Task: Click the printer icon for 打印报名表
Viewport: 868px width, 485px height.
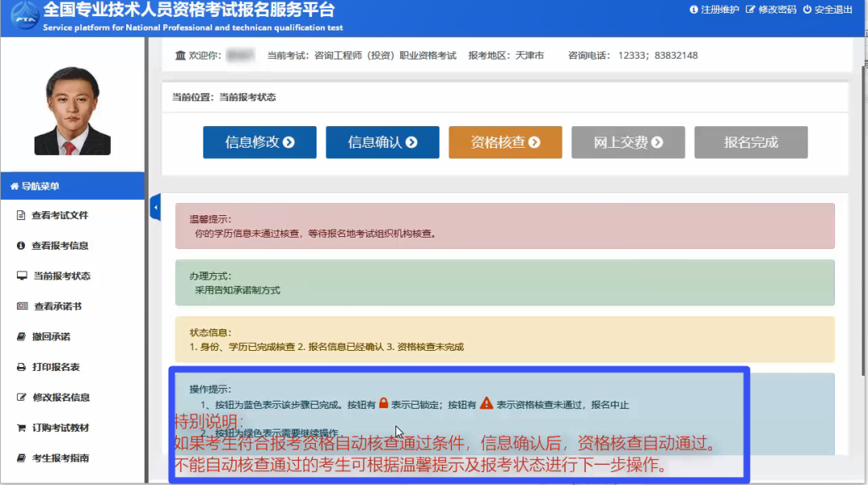Action: coord(22,367)
